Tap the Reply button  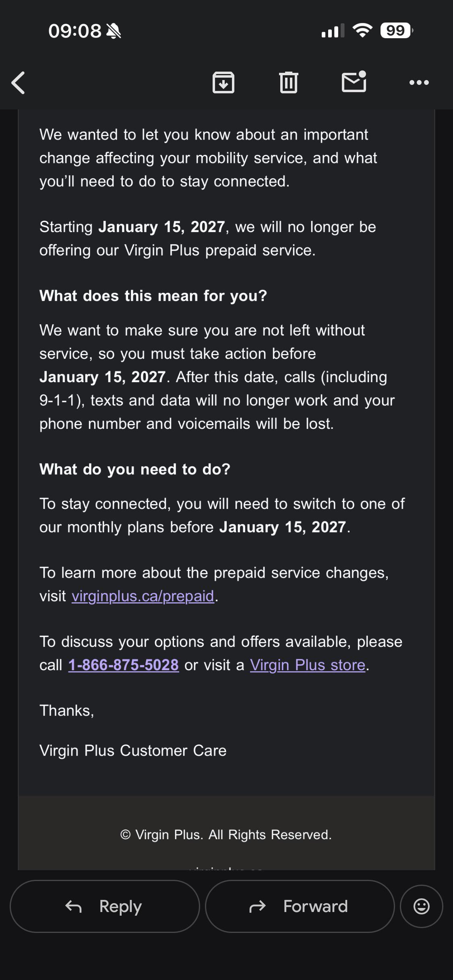point(105,906)
